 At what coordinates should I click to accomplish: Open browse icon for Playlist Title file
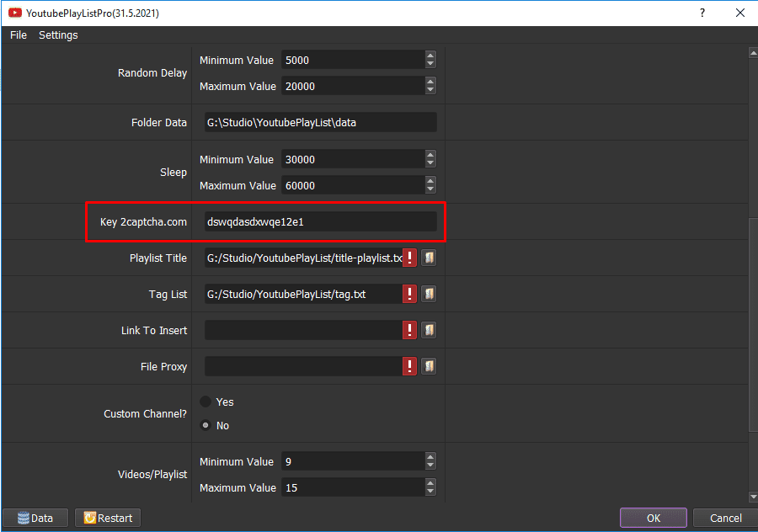coord(429,258)
